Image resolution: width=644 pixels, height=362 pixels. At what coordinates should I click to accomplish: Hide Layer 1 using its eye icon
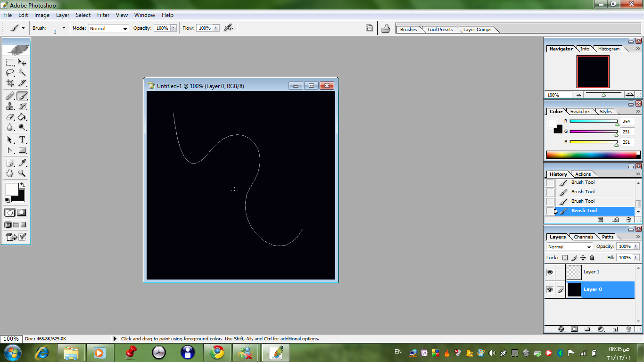click(550, 272)
